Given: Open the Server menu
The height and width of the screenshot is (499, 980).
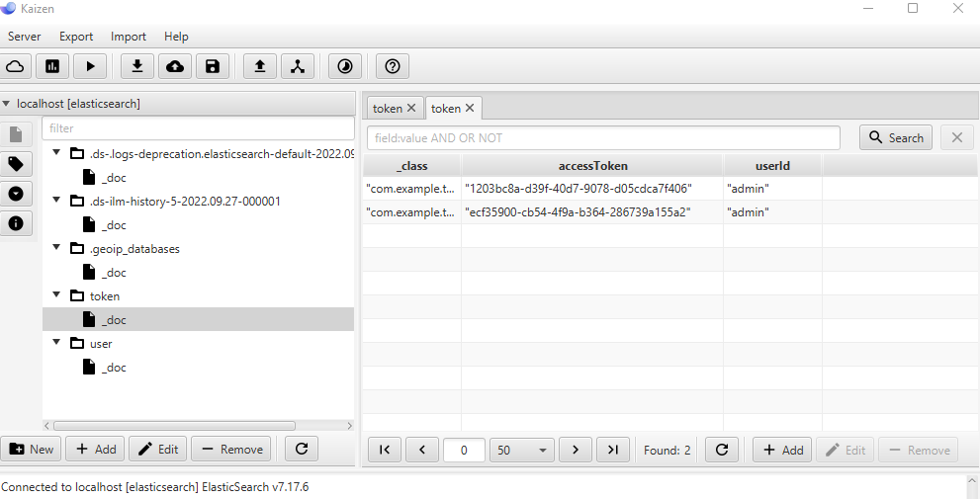Looking at the screenshot, I should click(25, 37).
